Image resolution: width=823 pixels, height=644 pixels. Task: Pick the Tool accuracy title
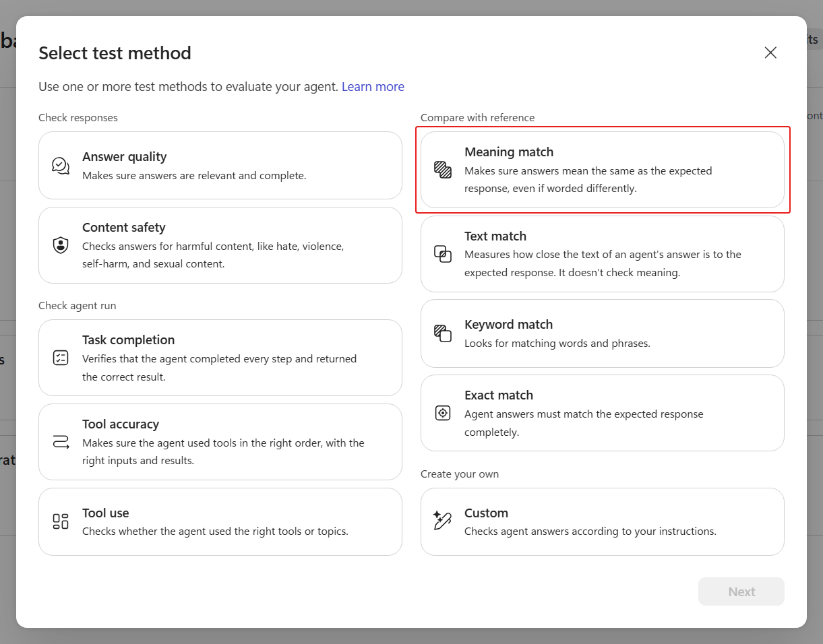coord(121,424)
